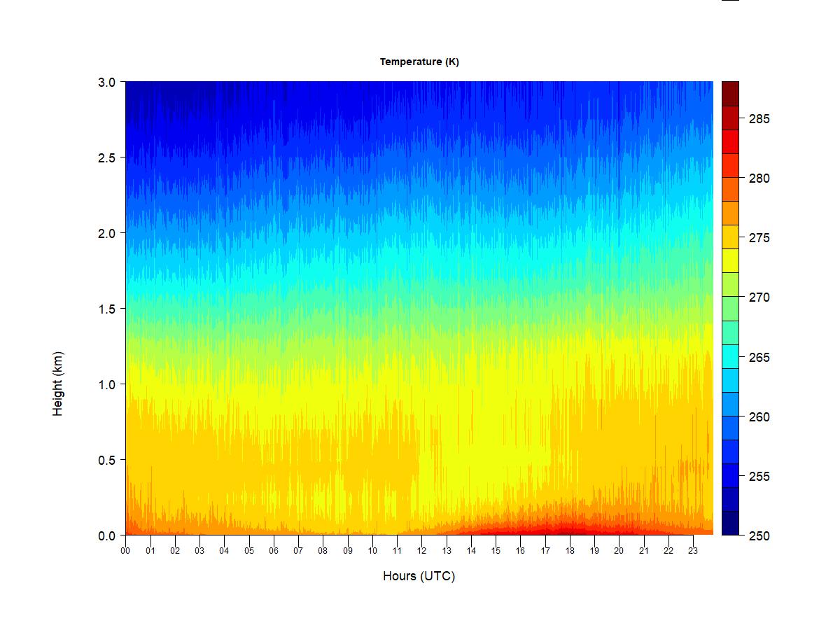Select hour tick label "01"
Image resolution: width=840 pixels, height=630 pixels.
(x=150, y=550)
